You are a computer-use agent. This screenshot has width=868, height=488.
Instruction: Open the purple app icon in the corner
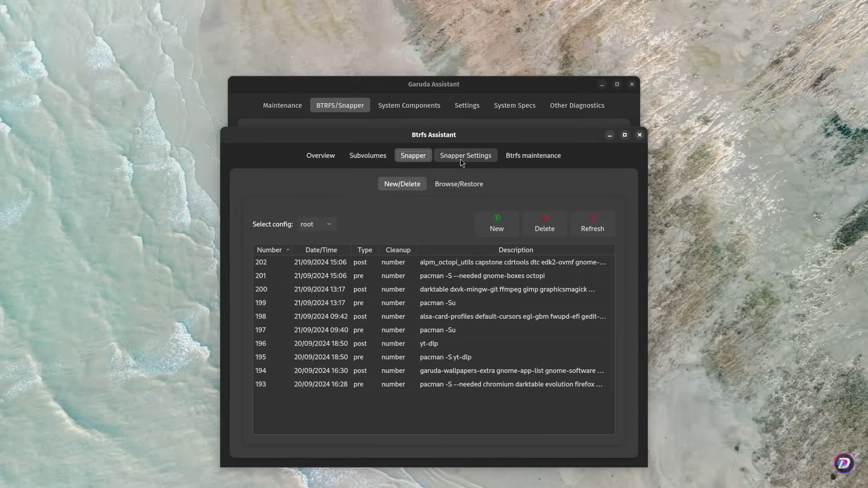[844, 463]
